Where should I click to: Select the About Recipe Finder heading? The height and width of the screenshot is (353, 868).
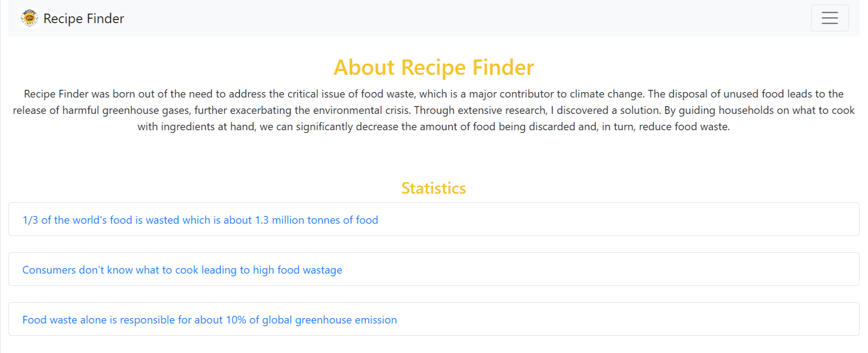(433, 67)
